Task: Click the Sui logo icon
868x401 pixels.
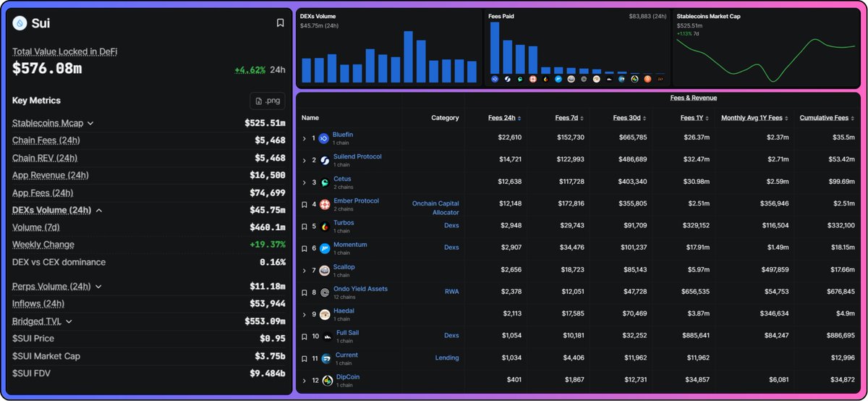Action: coord(20,23)
